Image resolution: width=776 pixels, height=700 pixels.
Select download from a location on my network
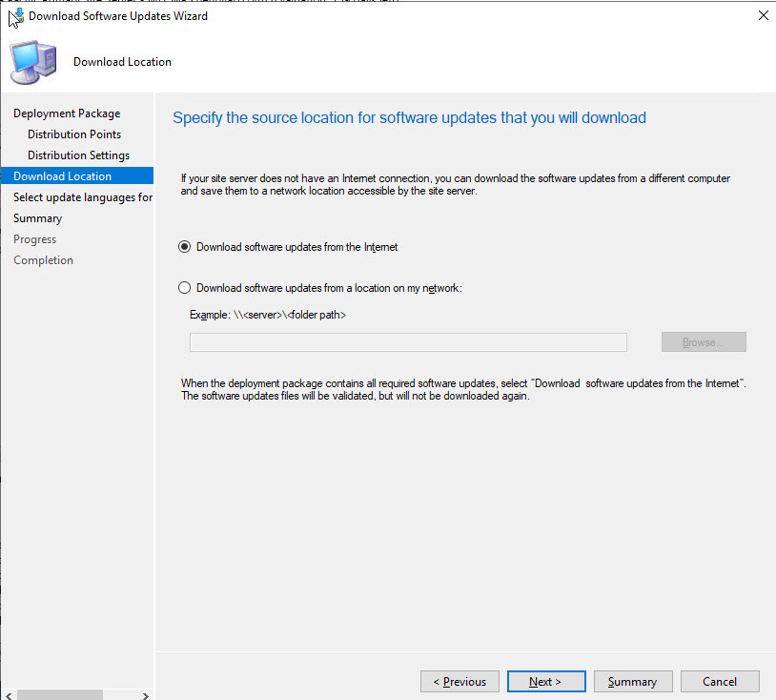tap(185, 288)
